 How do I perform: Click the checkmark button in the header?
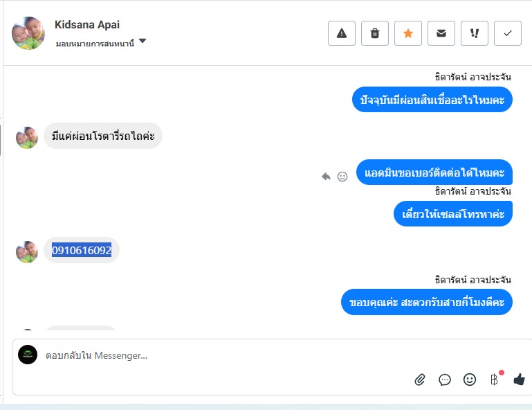point(508,33)
